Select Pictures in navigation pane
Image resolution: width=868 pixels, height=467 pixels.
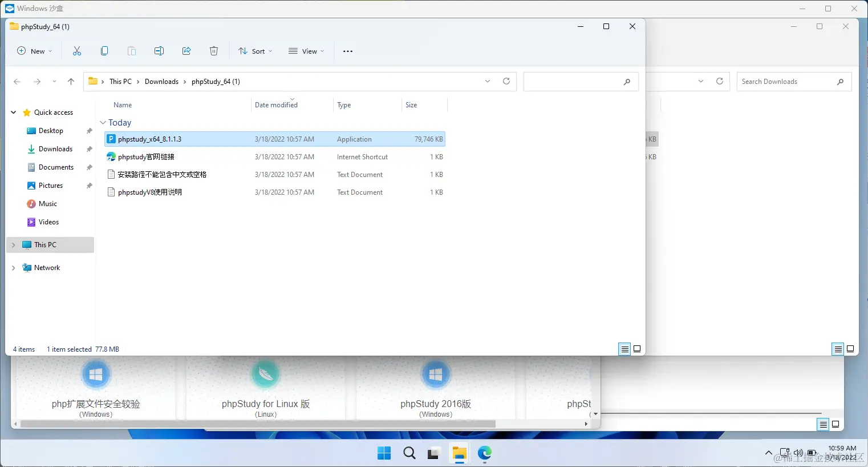pyautogui.click(x=51, y=186)
